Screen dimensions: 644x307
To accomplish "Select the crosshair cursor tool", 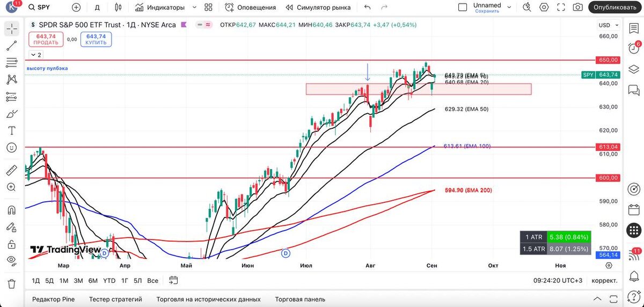I will 11,30.
